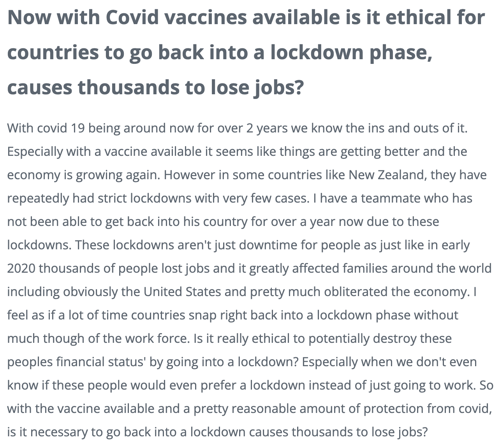Click the post title about Covid vaccines
Screen dimensions: 500x448
point(246,52)
